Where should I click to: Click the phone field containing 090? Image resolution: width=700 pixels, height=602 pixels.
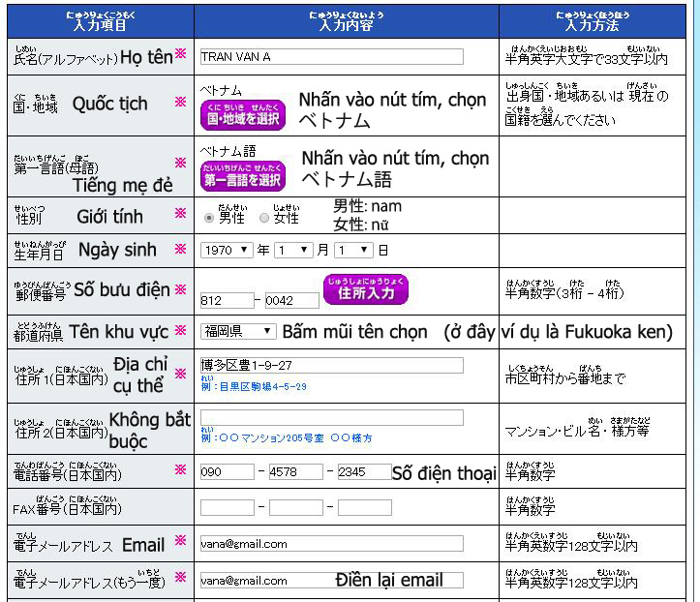[228, 471]
